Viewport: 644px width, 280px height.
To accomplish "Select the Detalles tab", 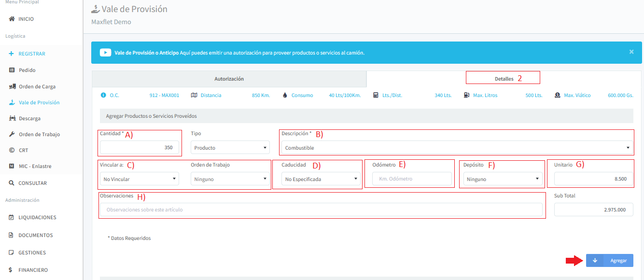I will click(x=504, y=79).
